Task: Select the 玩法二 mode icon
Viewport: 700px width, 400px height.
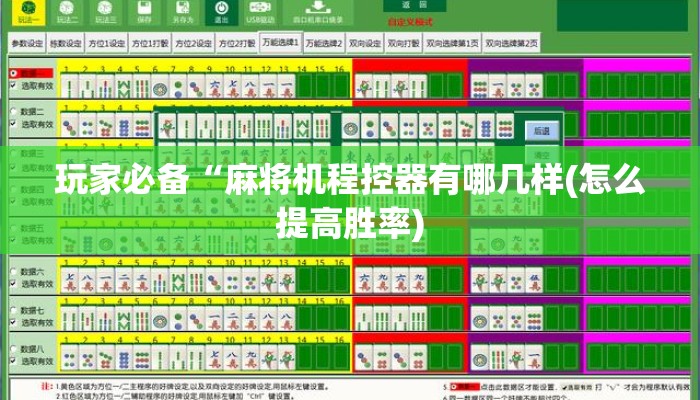Action: point(67,12)
